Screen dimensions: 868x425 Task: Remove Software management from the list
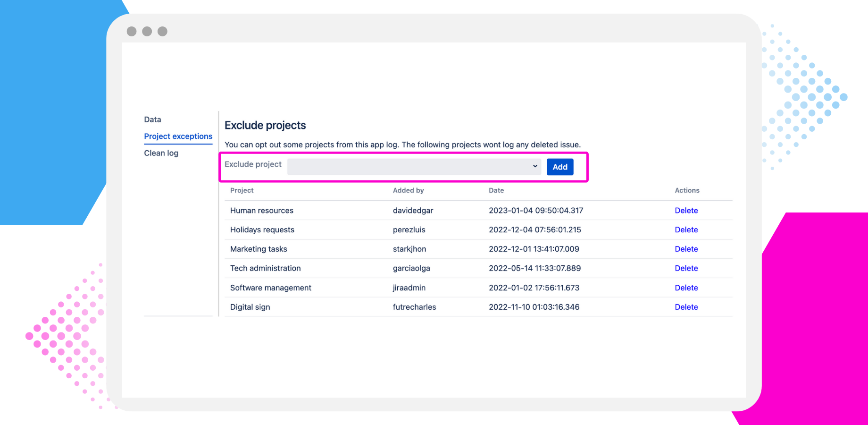686,288
